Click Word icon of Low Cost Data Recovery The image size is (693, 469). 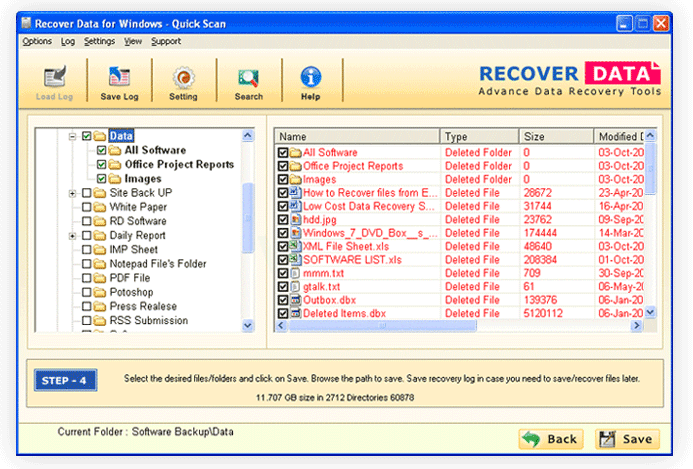pyautogui.click(x=295, y=206)
